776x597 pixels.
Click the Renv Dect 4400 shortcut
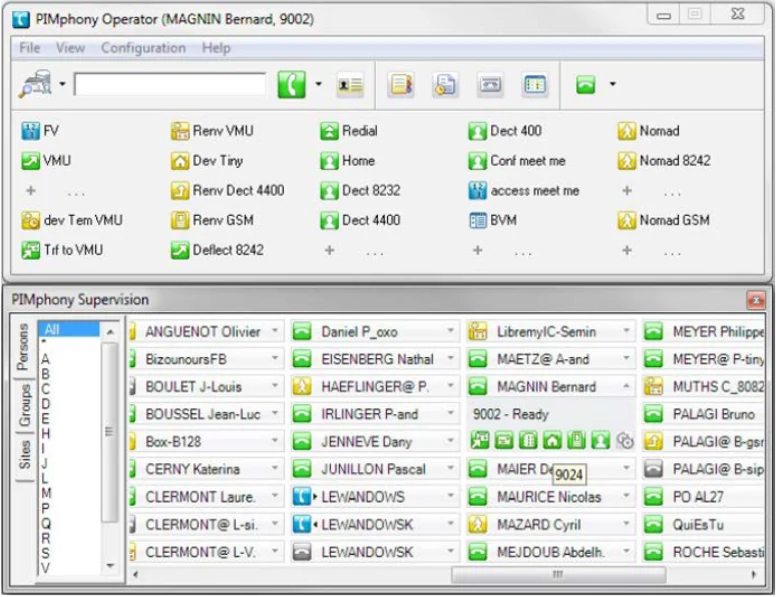(x=227, y=191)
